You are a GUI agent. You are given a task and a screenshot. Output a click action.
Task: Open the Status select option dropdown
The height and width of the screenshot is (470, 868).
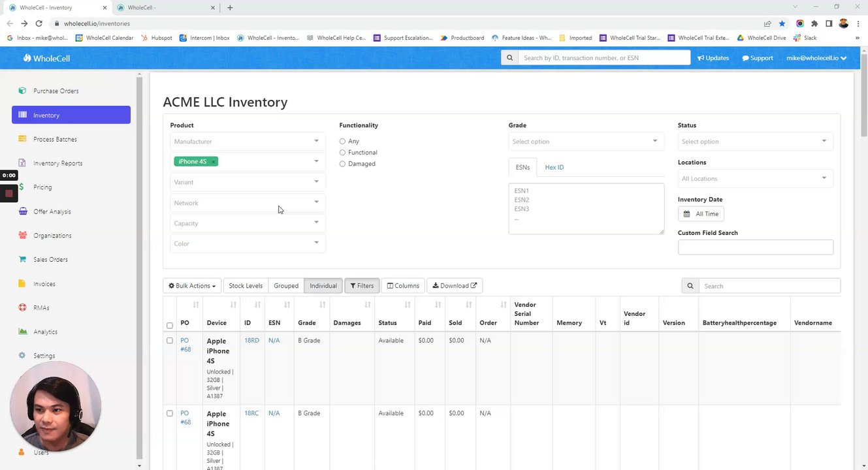coord(755,141)
